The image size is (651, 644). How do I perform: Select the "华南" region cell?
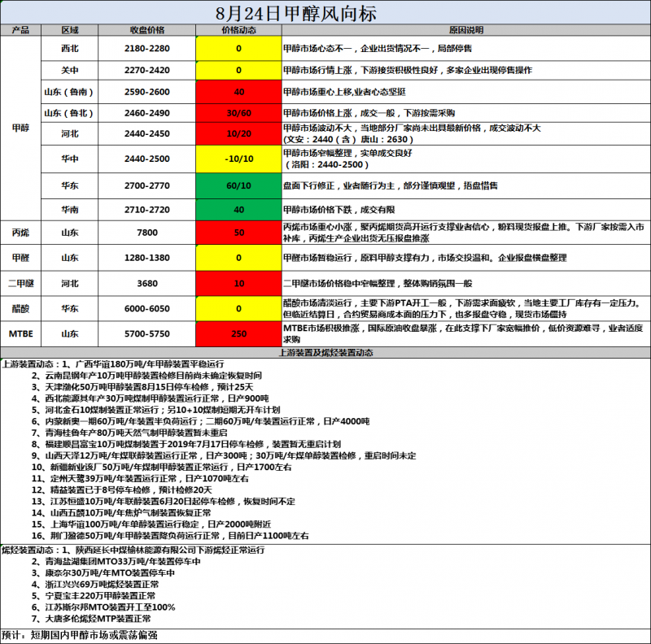pos(70,210)
